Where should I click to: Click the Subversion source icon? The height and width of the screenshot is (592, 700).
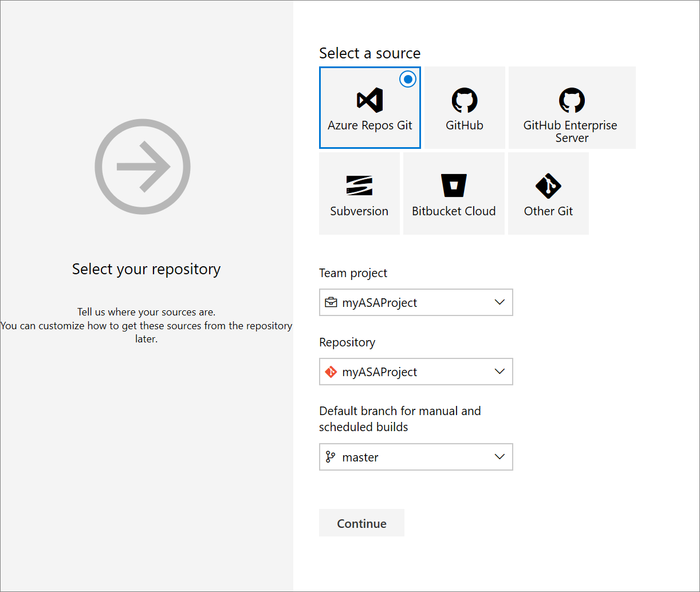(x=359, y=186)
